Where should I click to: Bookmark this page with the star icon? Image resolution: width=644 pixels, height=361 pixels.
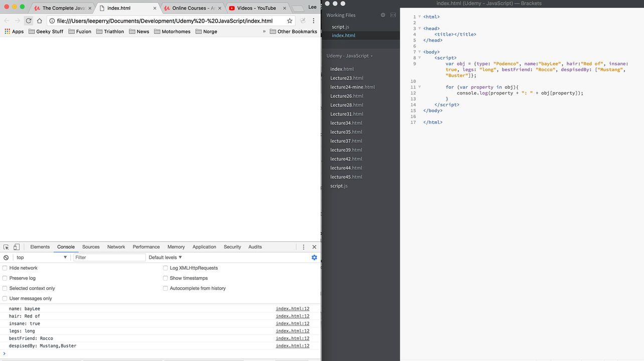289,21
